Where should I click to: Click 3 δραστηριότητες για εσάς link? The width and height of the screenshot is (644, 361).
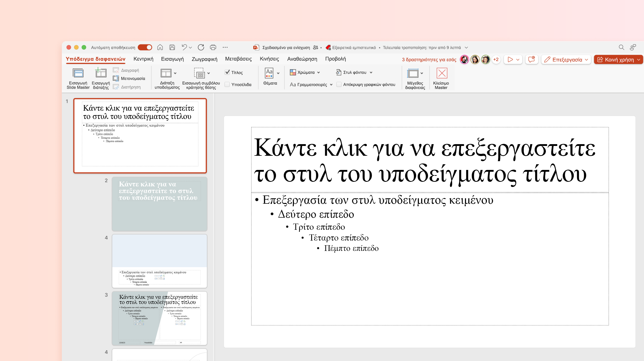click(x=429, y=60)
